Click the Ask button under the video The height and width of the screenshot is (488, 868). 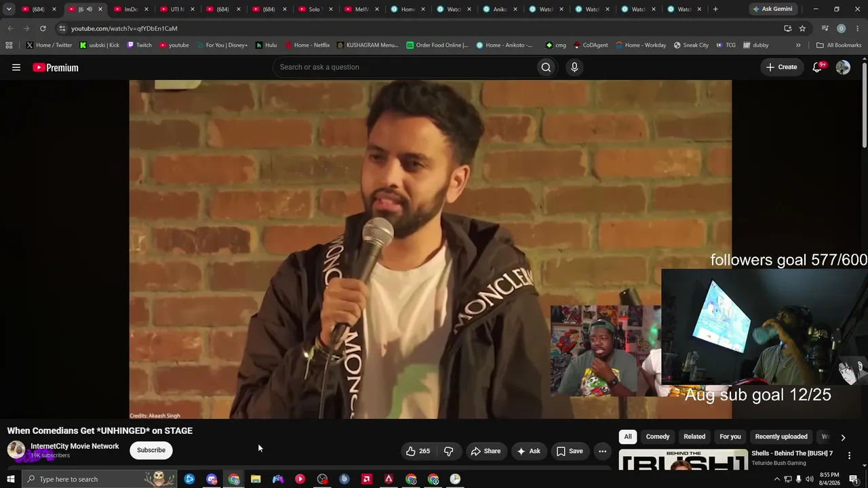[x=528, y=451]
